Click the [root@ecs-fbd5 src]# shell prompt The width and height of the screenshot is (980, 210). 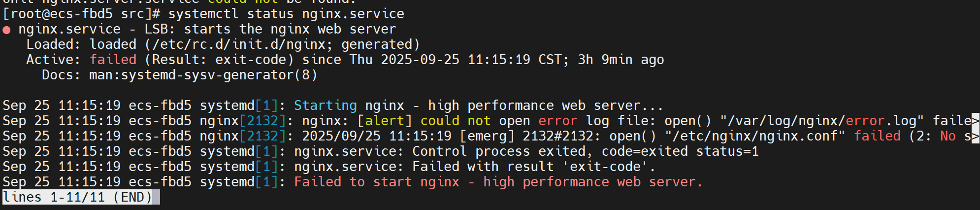pos(81,14)
